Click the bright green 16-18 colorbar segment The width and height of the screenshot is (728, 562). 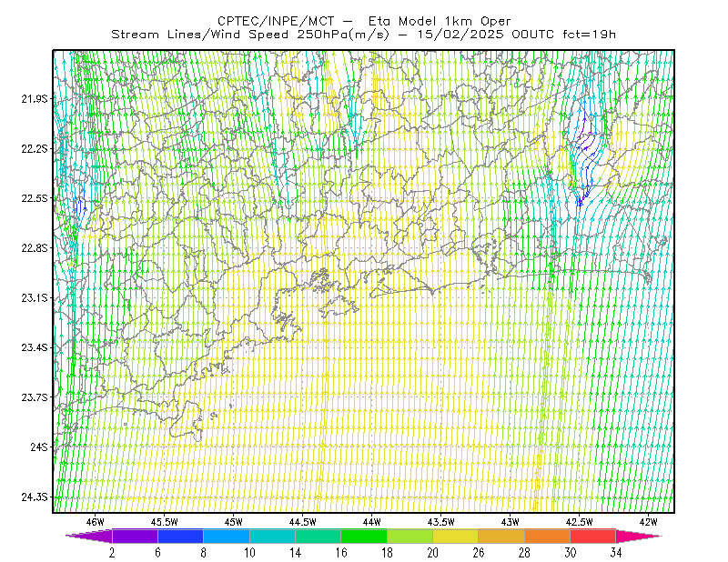point(364,536)
